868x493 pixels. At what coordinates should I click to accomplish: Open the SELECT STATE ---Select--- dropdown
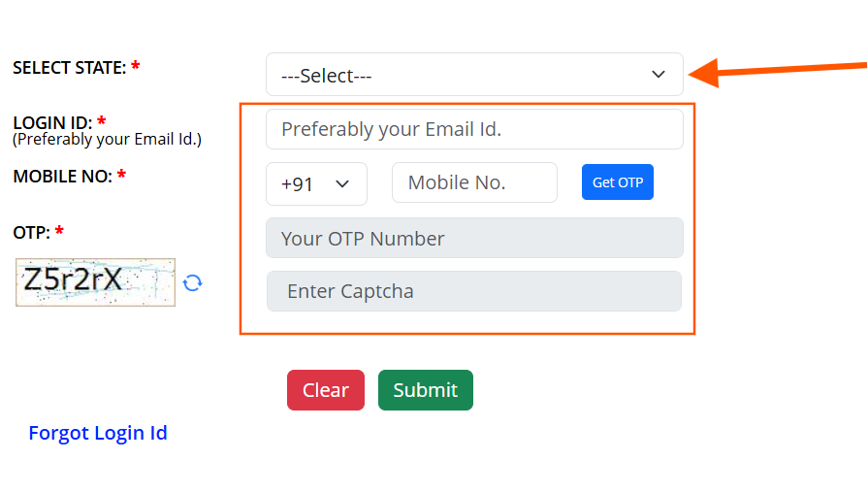coord(474,74)
